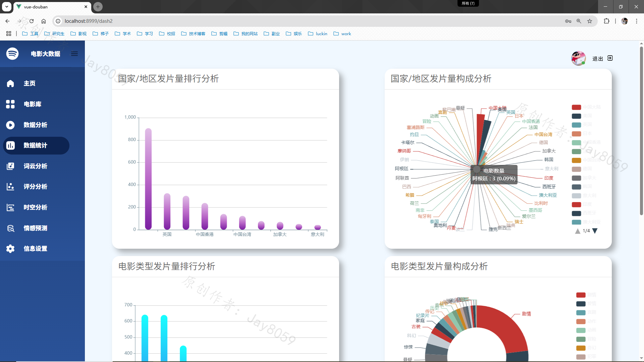Click the logout arrow icon beside 退出
This screenshot has width=644, height=362.
coord(610,58)
